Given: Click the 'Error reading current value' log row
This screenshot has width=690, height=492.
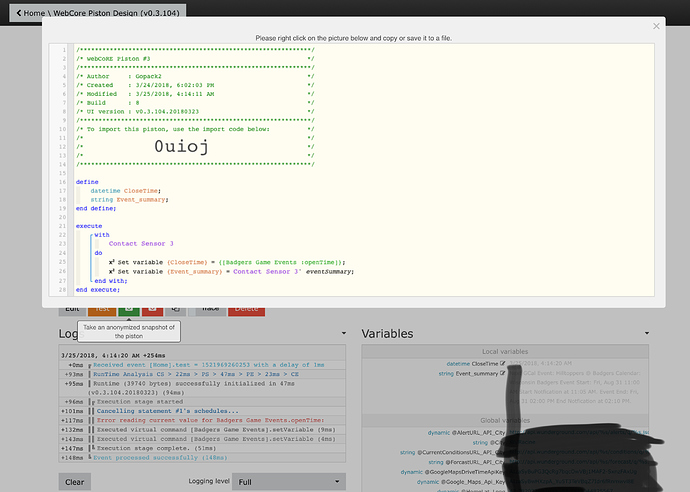Looking at the screenshot, I should point(202,420).
